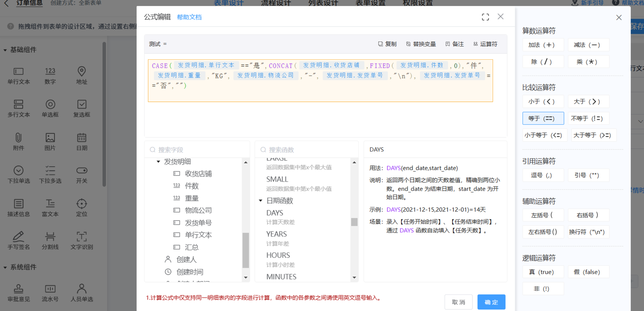Open 新手引导 in top bar
The image size is (644, 311).
pyautogui.click(x=588, y=3)
